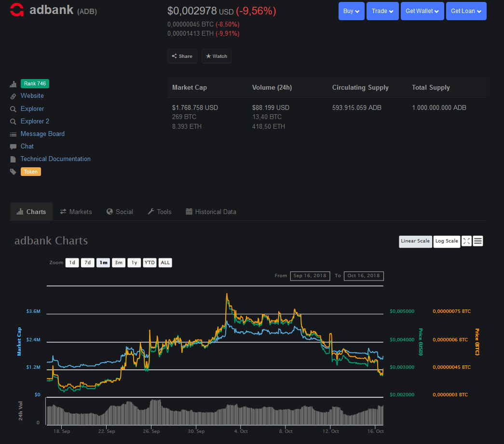Open the Historical Data tab

211,212
